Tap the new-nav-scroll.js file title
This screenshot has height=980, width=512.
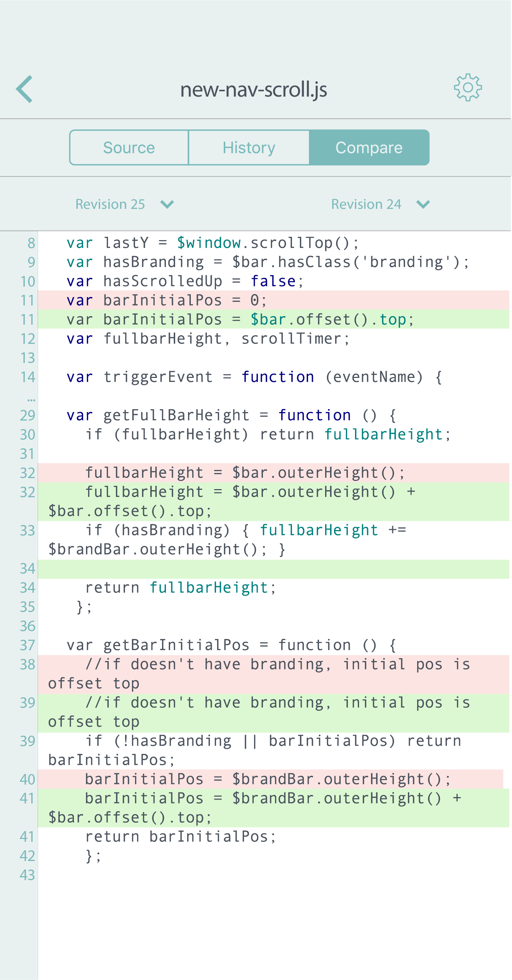[x=254, y=90]
